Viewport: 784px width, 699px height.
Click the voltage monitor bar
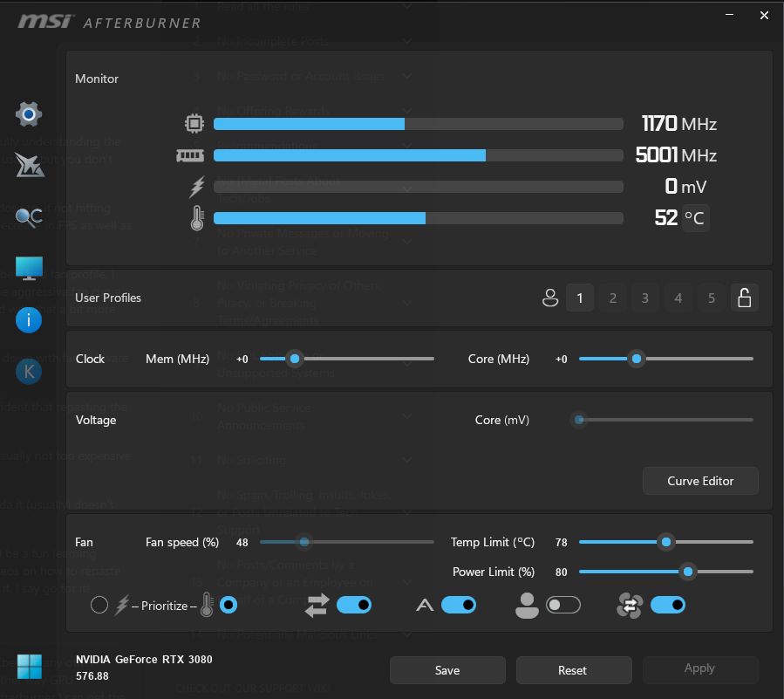click(x=419, y=187)
